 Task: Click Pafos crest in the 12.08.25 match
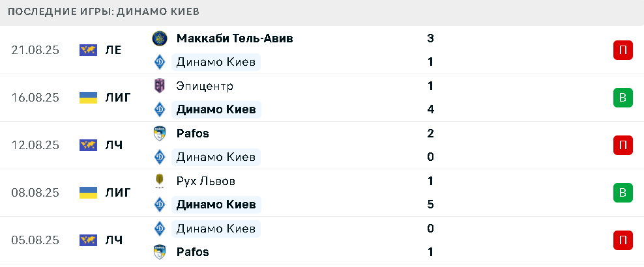pyautogui.click(x=159, y=133)
